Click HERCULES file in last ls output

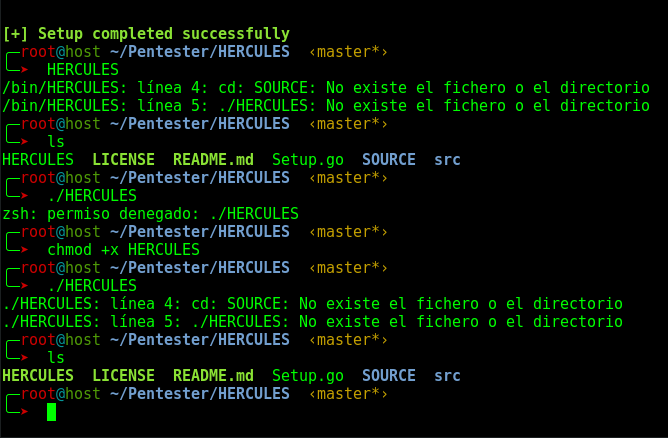(38, 376)
